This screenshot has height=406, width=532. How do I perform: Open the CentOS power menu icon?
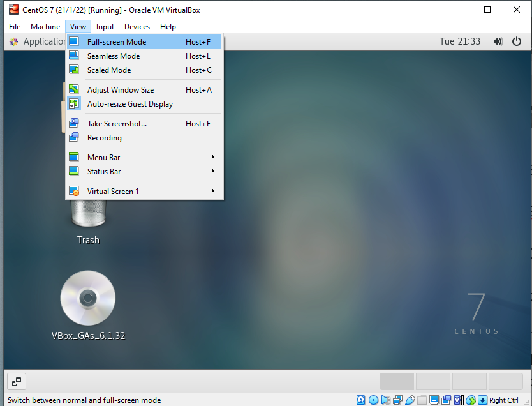coord(517,41)
